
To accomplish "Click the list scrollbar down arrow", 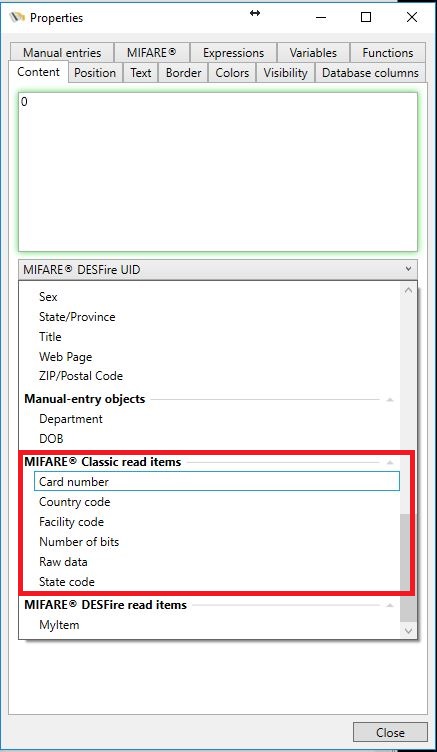I will 408,631.
